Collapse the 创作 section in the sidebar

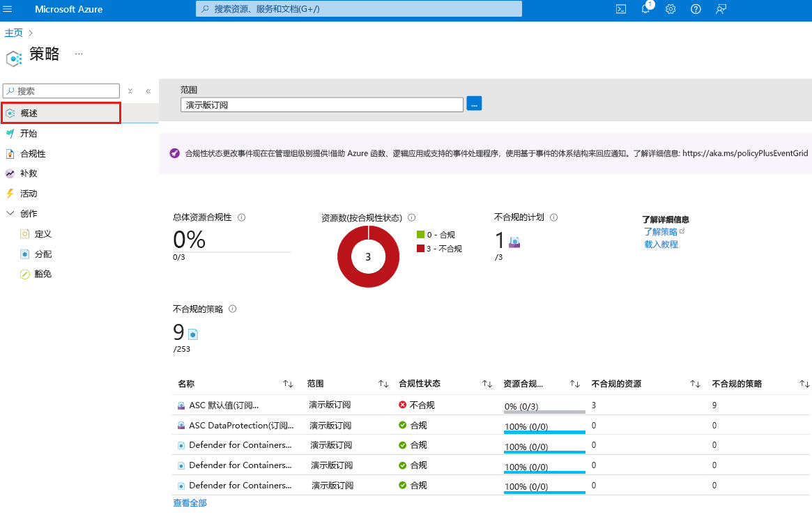coord(10,213)
